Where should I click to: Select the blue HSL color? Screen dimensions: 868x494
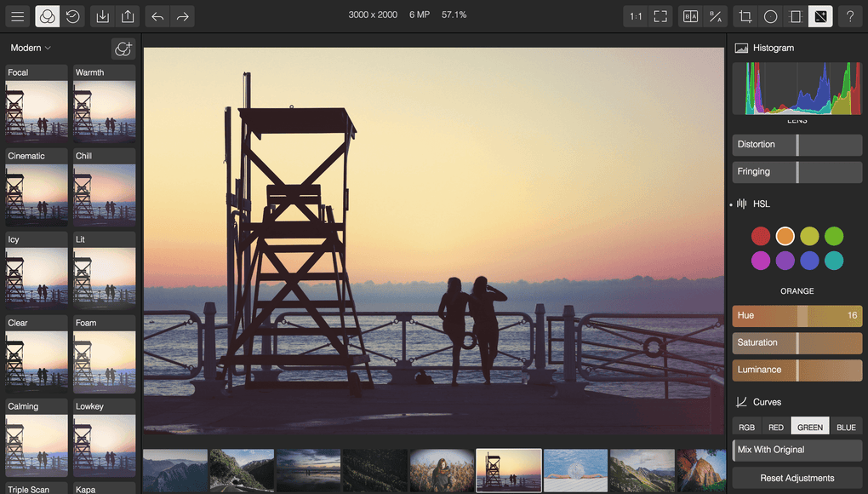tap(809, 261)
